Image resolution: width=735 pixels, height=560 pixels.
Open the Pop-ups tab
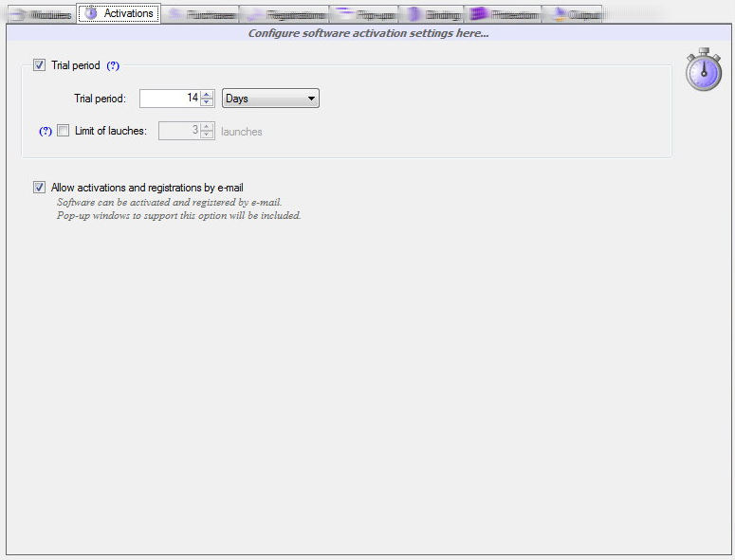coord(364,14)
